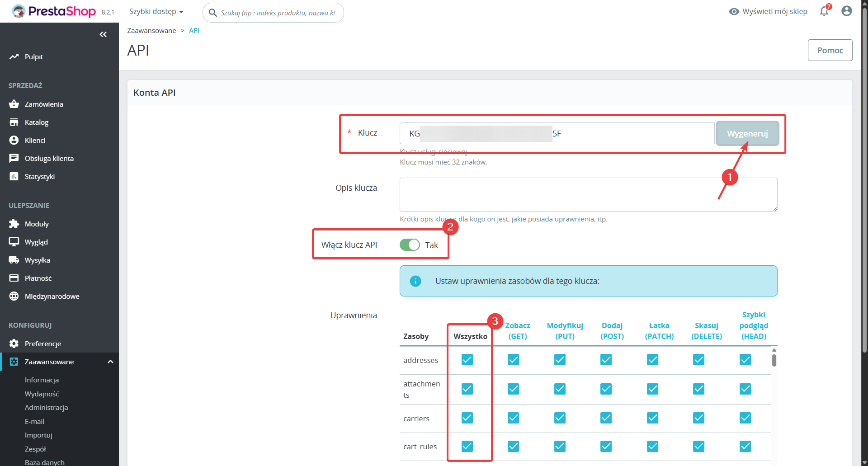The width and height of the screenshot is (868, 466).
Task: Click the Wysyłka truck icon
Action: coord(14,260)
